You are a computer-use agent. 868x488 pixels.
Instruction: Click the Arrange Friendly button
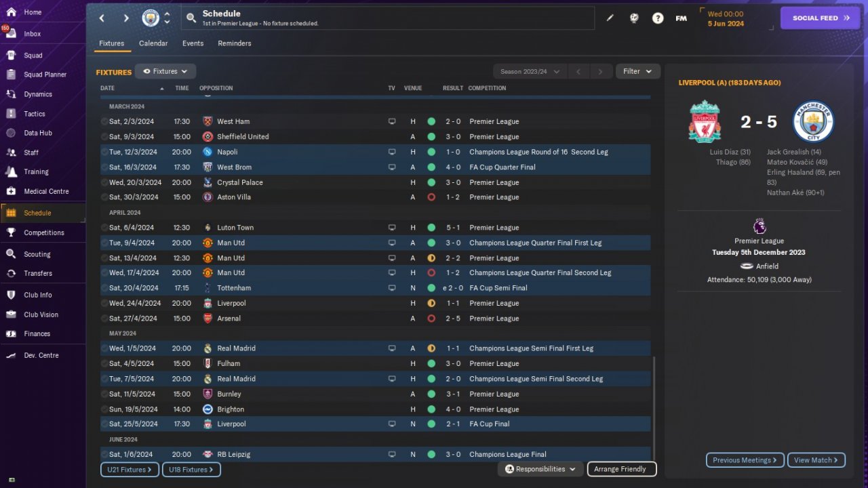(622, 469)
